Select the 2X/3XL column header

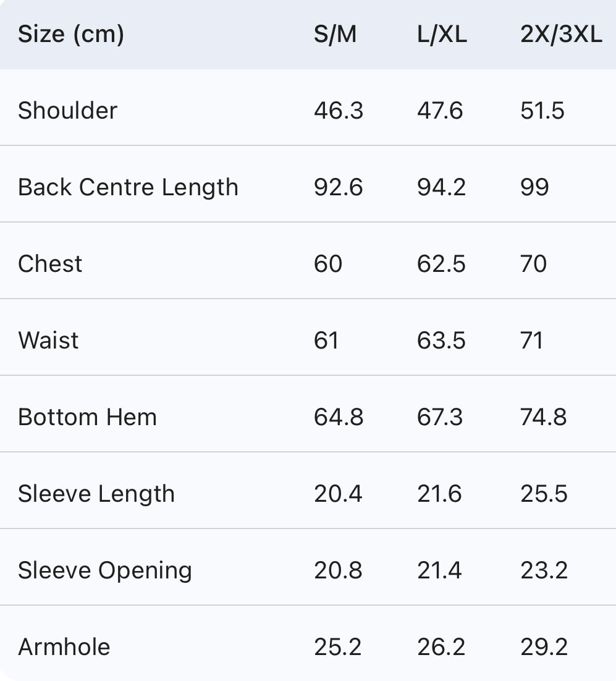pos(561,34)
